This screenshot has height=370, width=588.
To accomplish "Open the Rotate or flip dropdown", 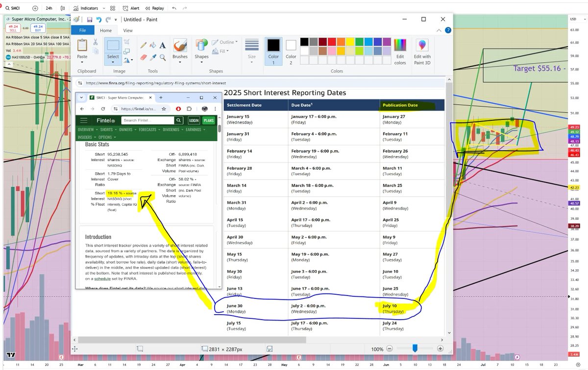I will (128, 60).
